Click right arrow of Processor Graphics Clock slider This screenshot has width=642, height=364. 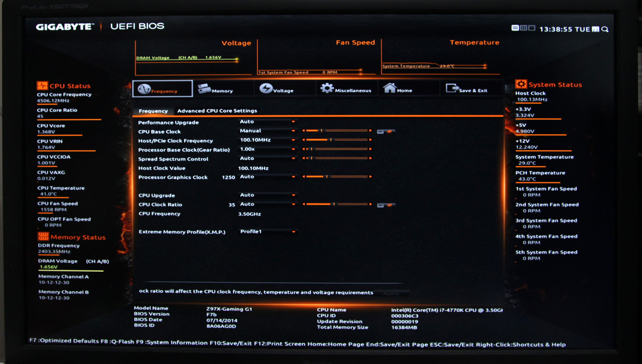point(370,177)
